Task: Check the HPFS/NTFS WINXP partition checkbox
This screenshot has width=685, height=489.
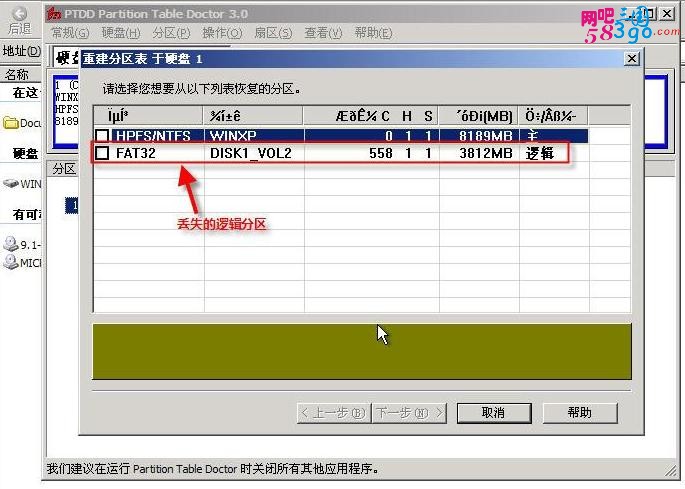Action: [x=102, y=135]
